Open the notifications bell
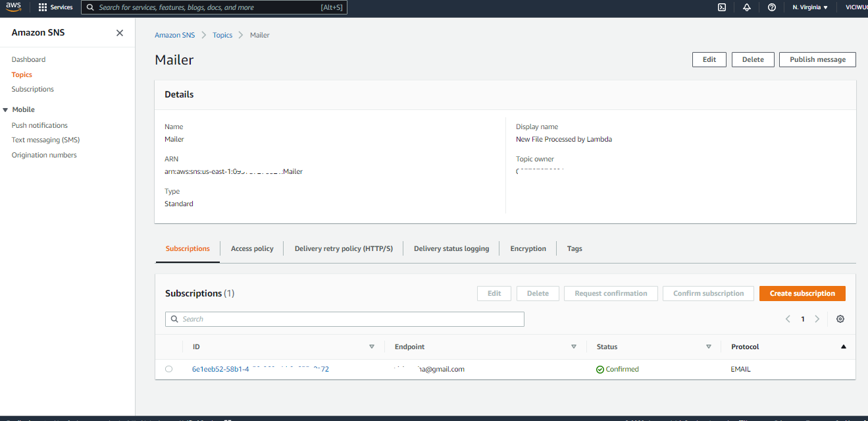868x421 pixels. click(x=747, y=7)
